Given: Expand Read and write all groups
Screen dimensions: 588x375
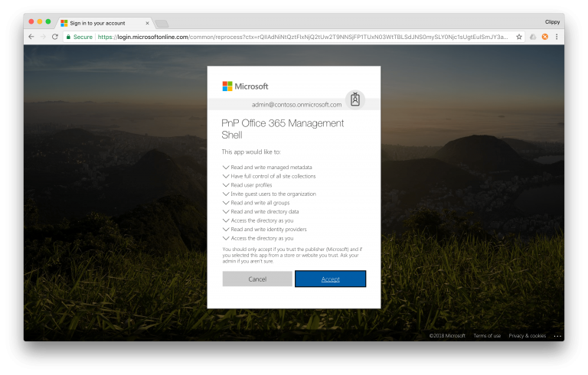Looking at the screenshot, I should click(x=226, y=203).
